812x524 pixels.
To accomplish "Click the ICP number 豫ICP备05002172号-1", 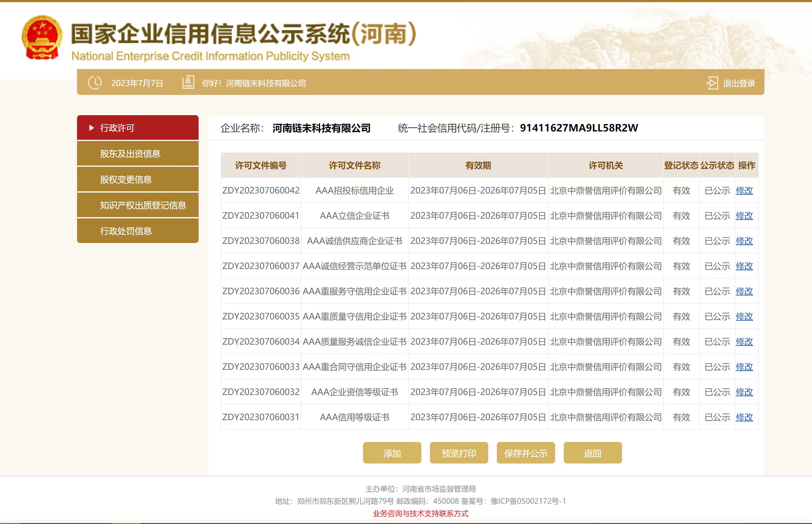I will pyautogui.click(x=528, y=501).
